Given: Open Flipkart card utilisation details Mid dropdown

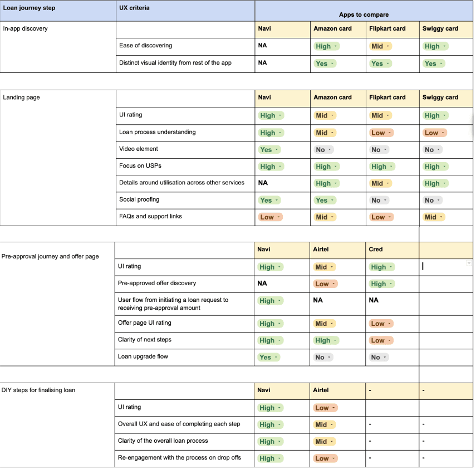Looking at the screenshot, I should [x=380, y=184].
